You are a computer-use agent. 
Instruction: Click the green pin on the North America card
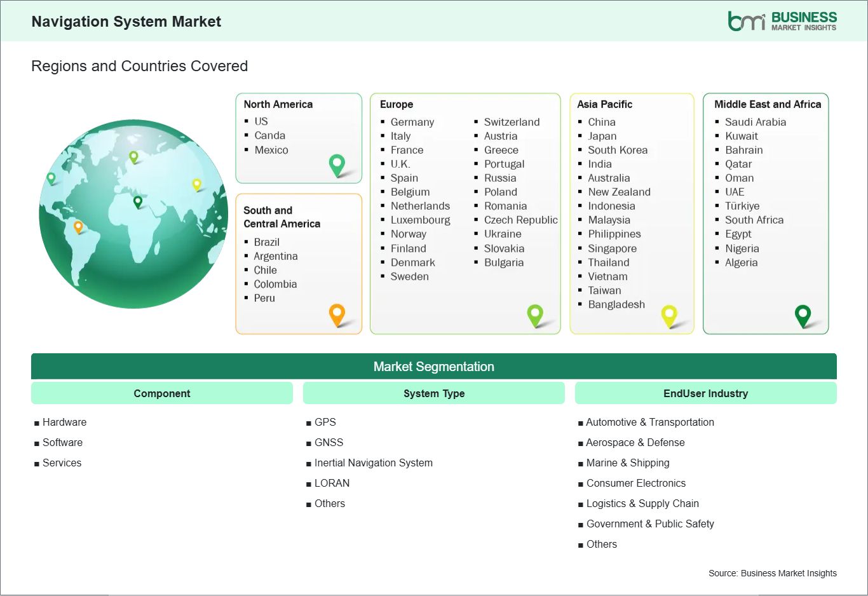pos(336,165)
